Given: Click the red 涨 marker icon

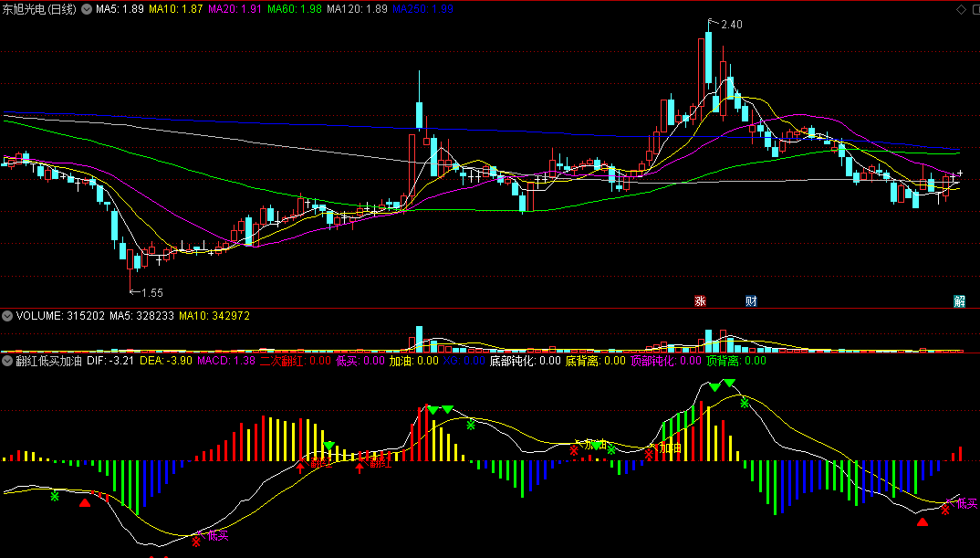Looking at the screenshot, I should 700,300.
